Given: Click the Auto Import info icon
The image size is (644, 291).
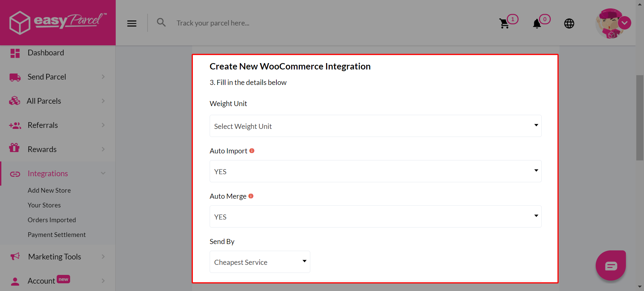Looking at the screenshot, I should [x=252, y=151].
